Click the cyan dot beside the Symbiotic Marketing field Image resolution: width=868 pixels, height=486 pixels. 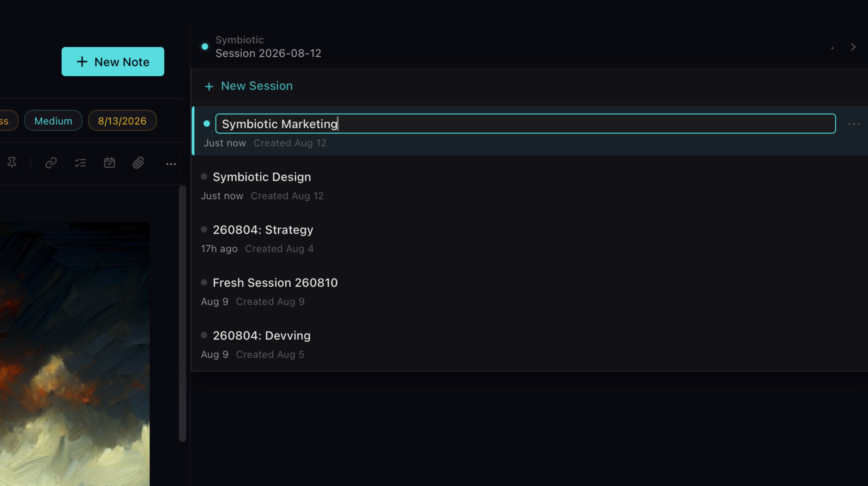pos(207,124)
